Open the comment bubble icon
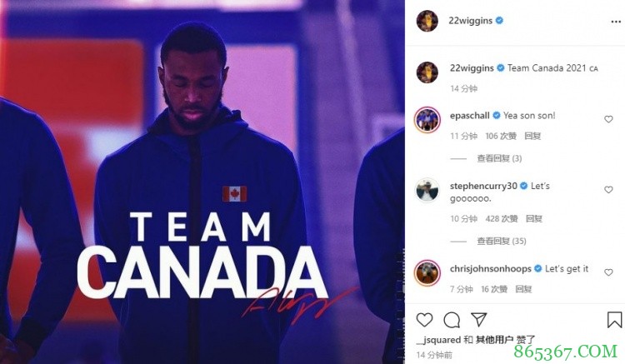The height and width of the screenshot is (364, 625). [x=452, y=320]
